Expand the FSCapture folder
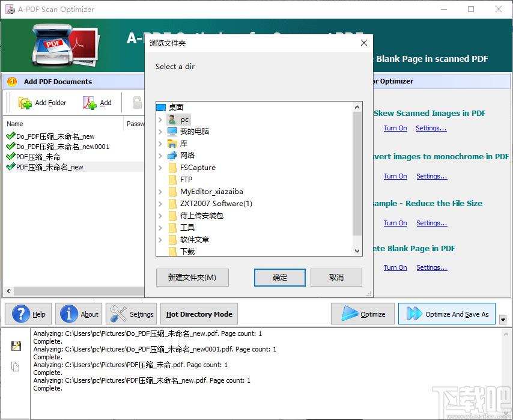 coord(160,168)
